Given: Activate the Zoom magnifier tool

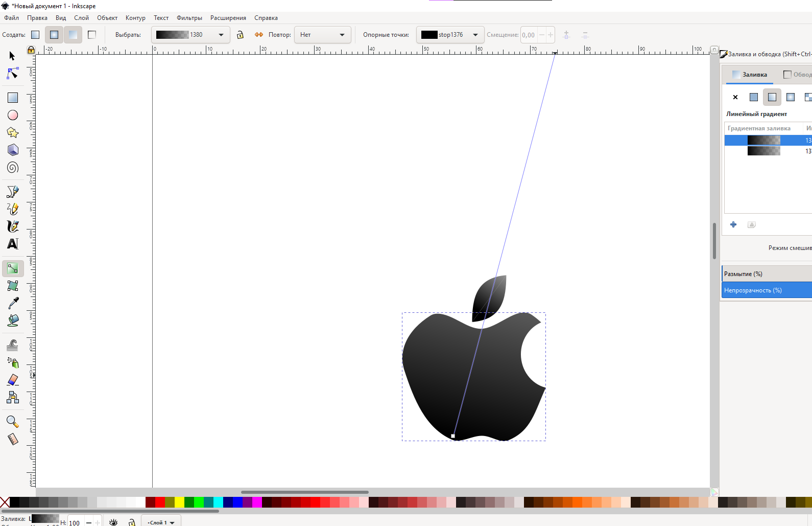Looking at the screenshot, I should click(12, 422).
